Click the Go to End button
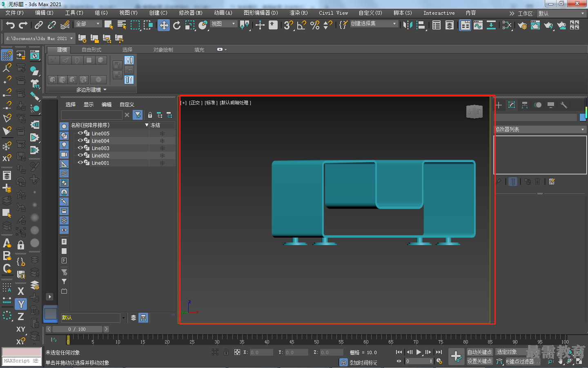This screenshot has width=588, height=368. [x=439, y=352]
